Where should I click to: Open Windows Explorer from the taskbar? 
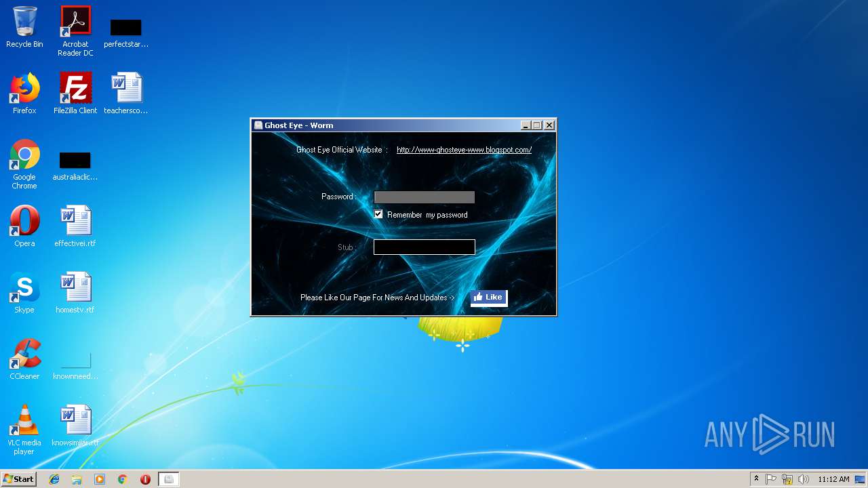coord(77,479)
